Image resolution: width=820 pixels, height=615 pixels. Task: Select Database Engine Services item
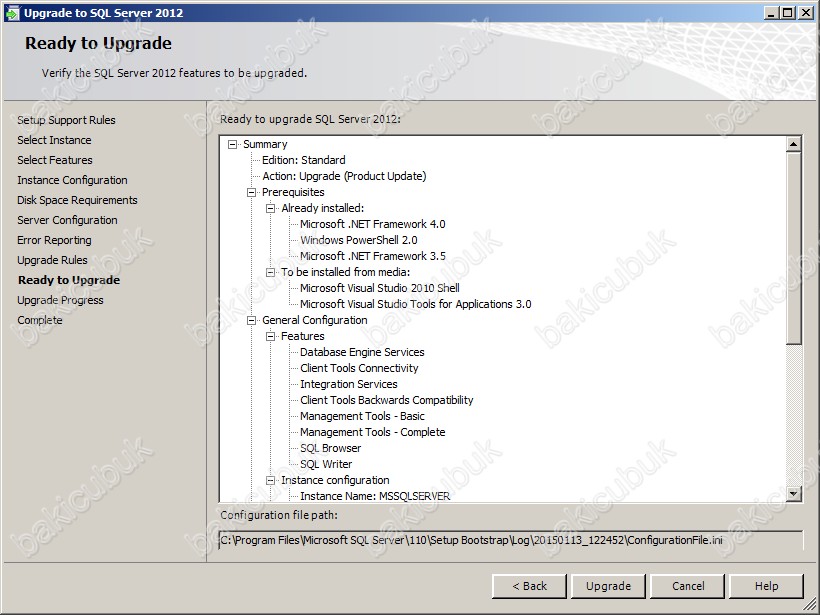pos(362,352)
